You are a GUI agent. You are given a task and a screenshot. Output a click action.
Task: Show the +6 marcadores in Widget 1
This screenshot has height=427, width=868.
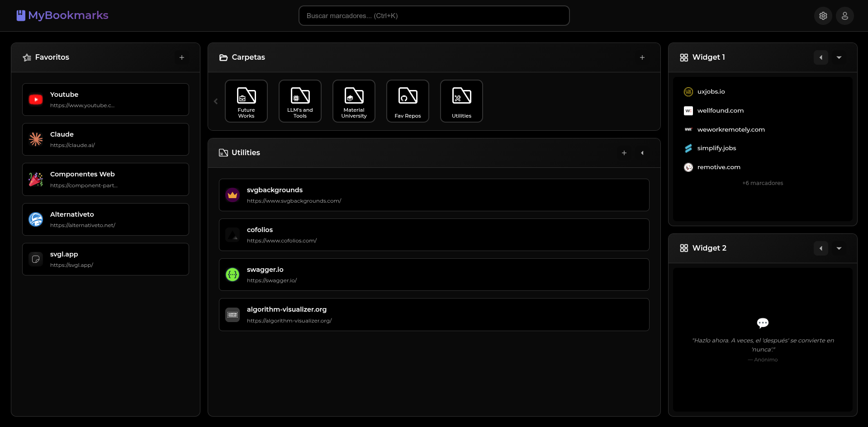click(763, 183)
